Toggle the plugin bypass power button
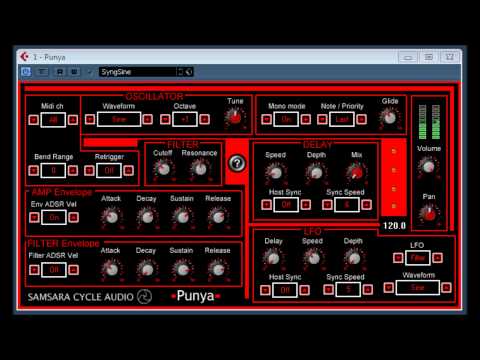Screen dimensions: 480x360 [26, 72]
